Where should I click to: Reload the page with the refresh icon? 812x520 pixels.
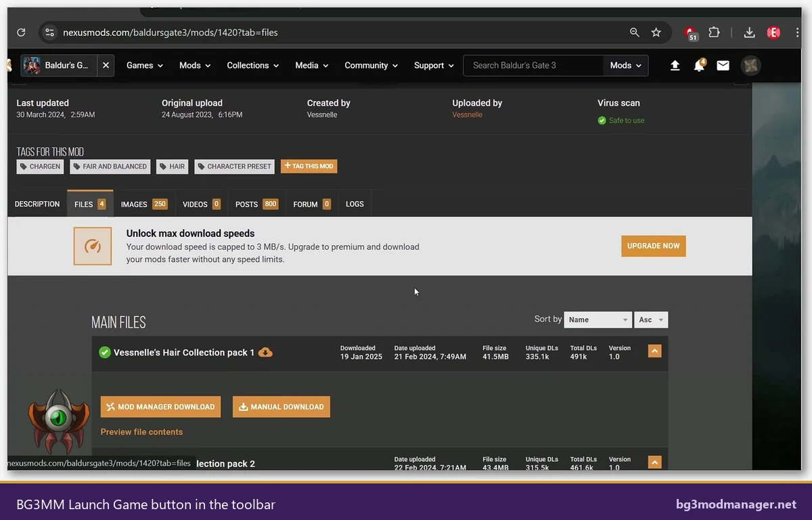(21, 32)
